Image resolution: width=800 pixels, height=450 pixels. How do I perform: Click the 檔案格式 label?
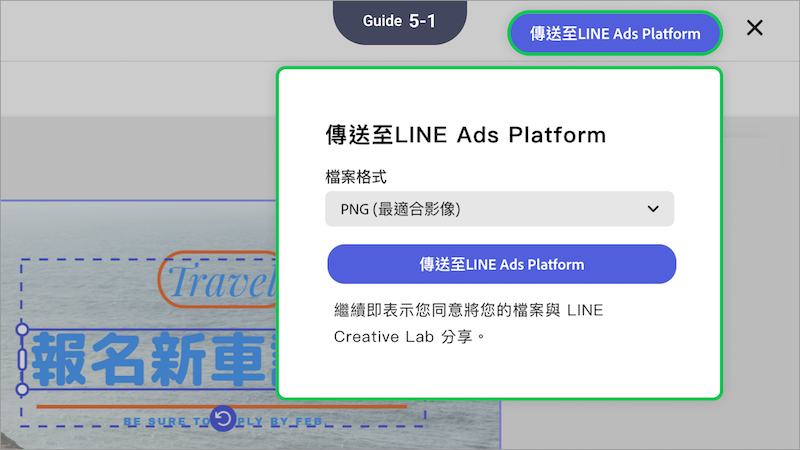click(356, 177)
